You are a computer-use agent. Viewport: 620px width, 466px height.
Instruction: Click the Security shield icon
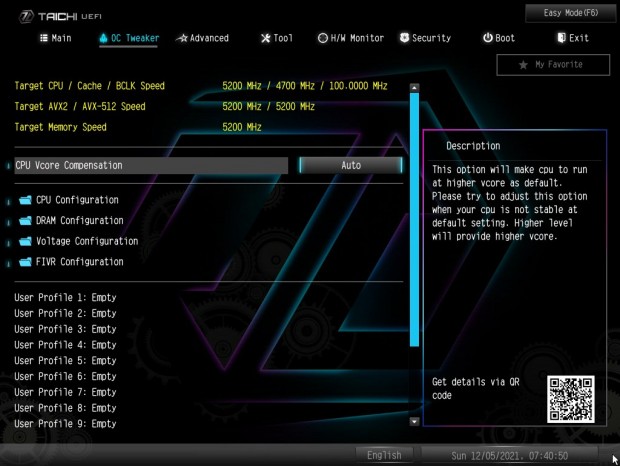[x=404, y=38]
